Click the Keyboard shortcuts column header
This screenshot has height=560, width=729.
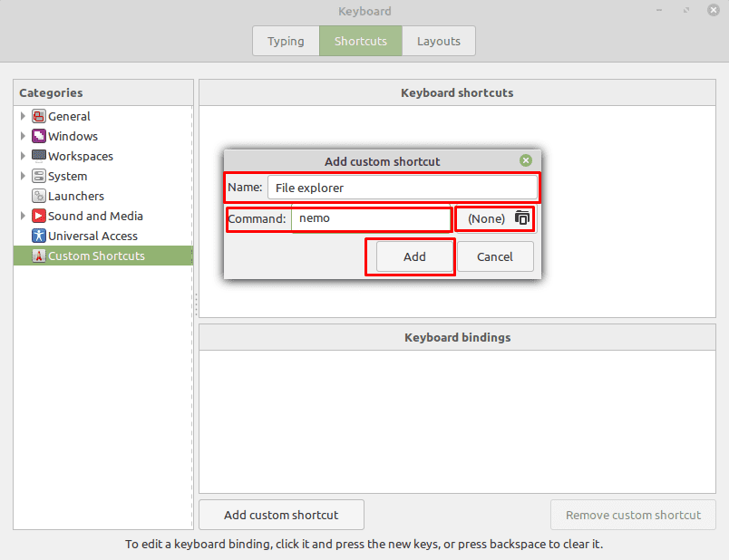pyautogui.click(x=457, y=92)
